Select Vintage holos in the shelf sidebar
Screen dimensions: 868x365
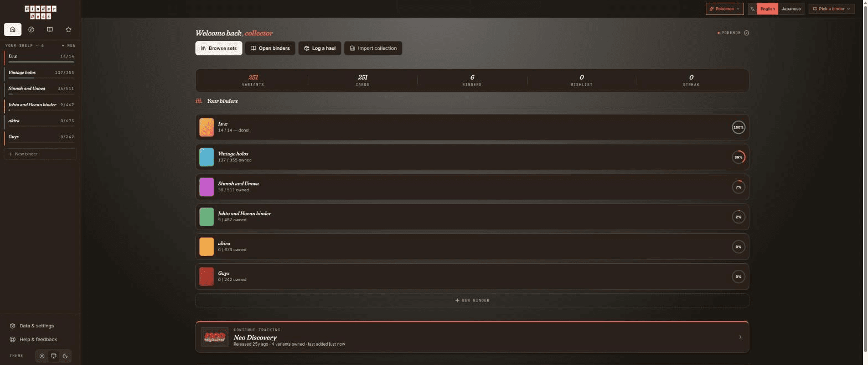pos(40,73)
